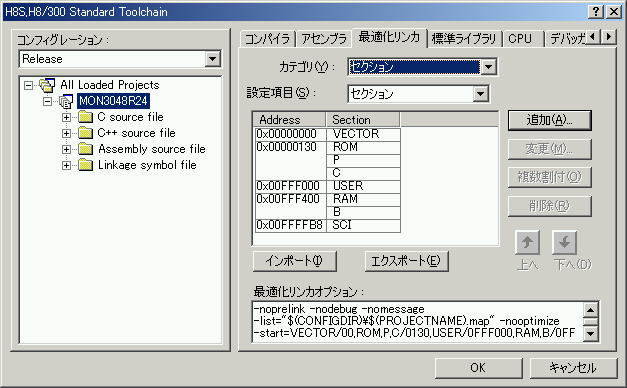Expand the Linkage symbol file node

[66, 165]
